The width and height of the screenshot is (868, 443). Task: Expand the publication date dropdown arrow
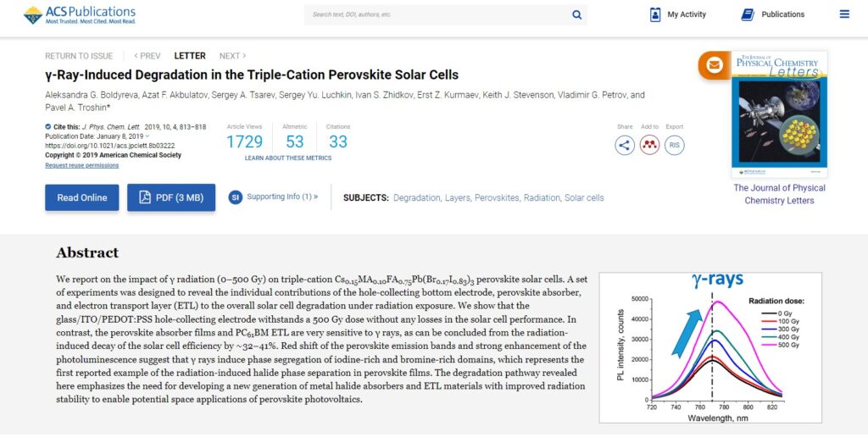[147, 136]
